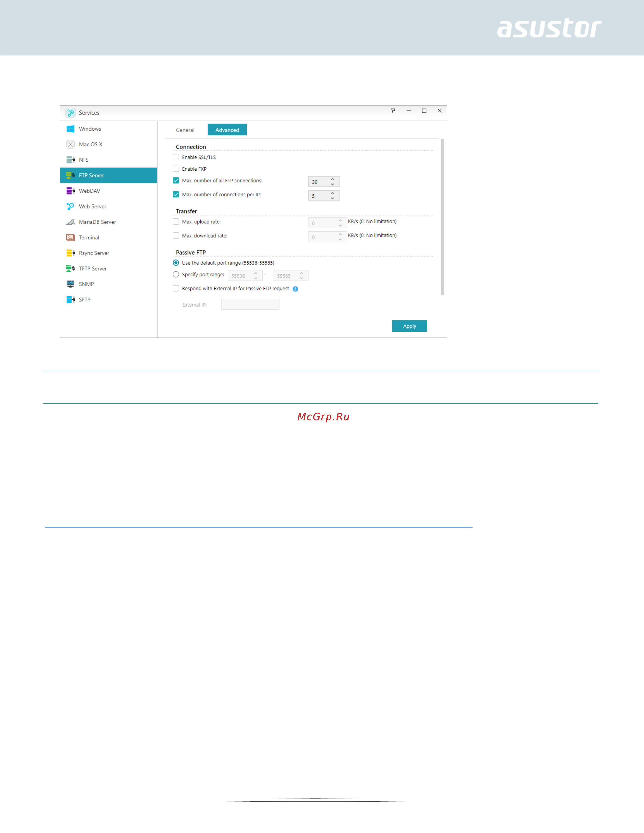This screenshot has width=644, height=833.
Task: Select Use the default port range option
Action: [x=176, y=263]
